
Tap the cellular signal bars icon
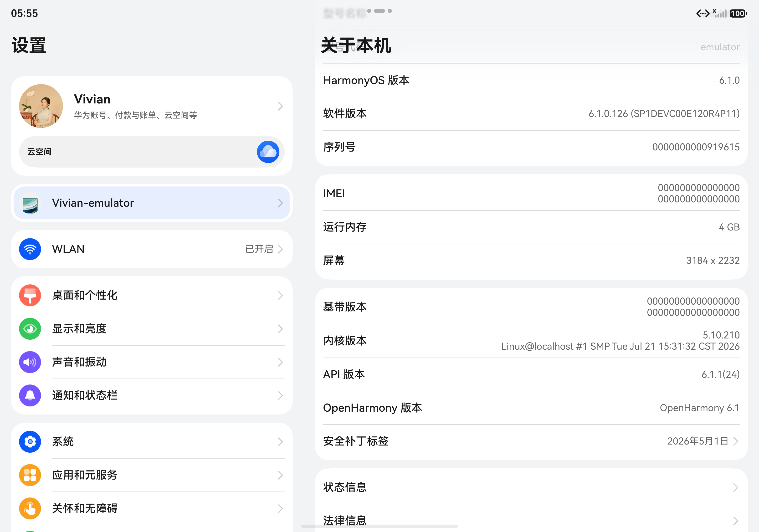click(720, 13)
